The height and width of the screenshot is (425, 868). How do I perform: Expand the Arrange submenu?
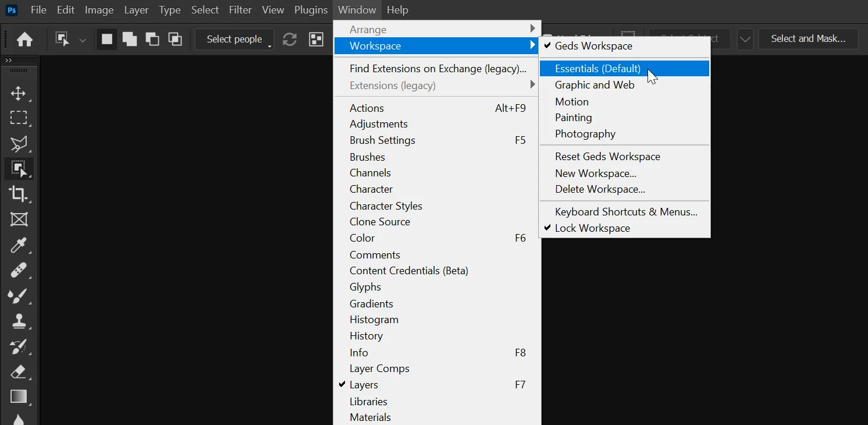(x=437, y=29)
